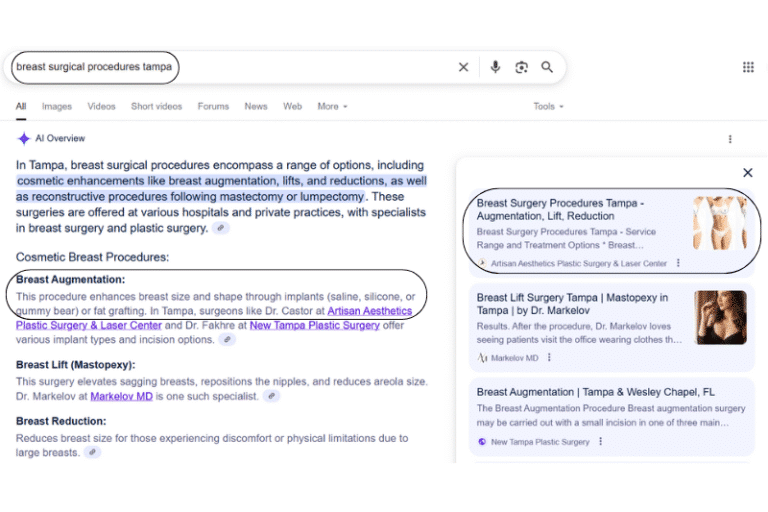Switch to the Videos tab
The width and height of the screenshot is (768, 512).
click(x=101, y=106)
